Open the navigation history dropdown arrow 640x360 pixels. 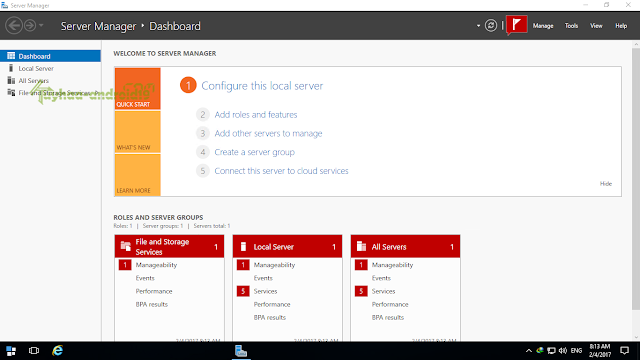coord(41,26)
